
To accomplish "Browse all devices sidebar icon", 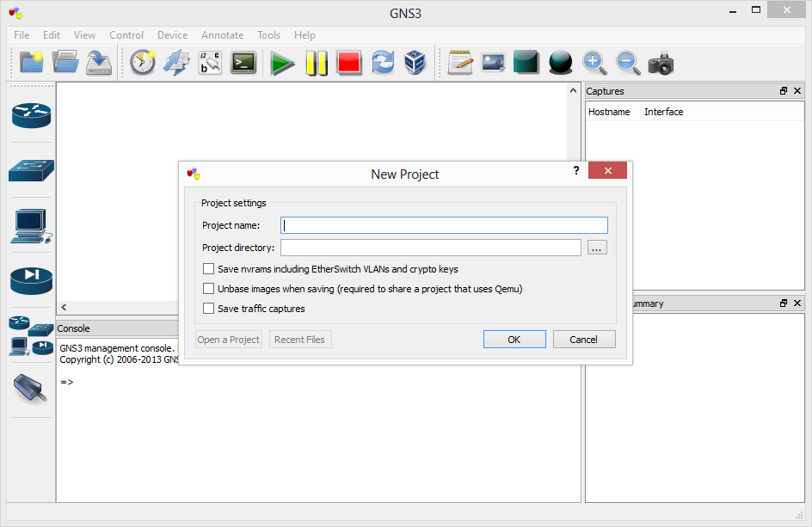I will point(31,336).
